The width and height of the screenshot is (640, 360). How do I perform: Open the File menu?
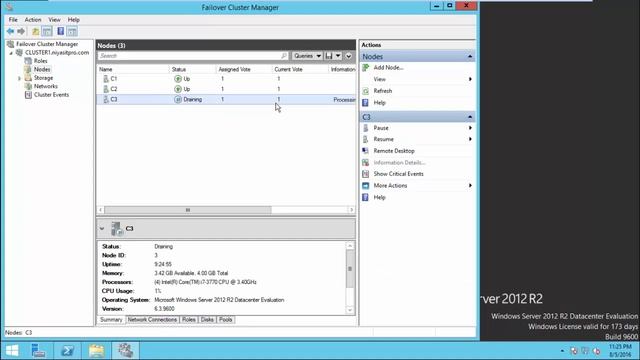click(13, 20)
